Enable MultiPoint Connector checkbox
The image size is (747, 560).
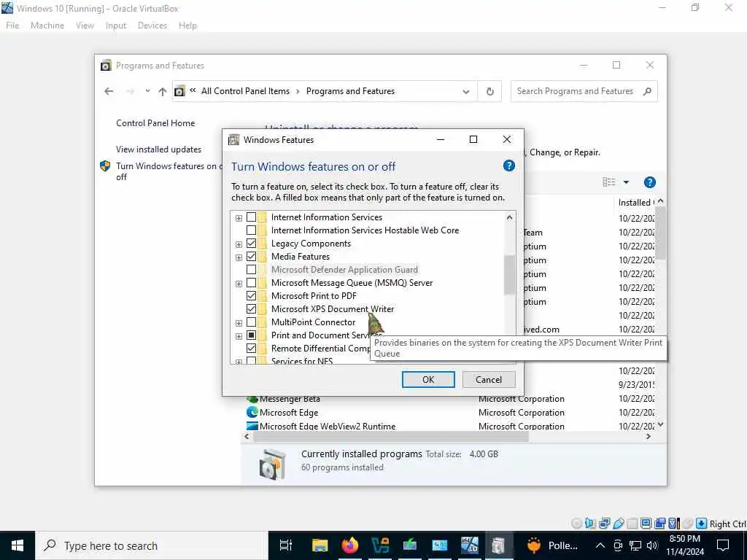[251, 322]
